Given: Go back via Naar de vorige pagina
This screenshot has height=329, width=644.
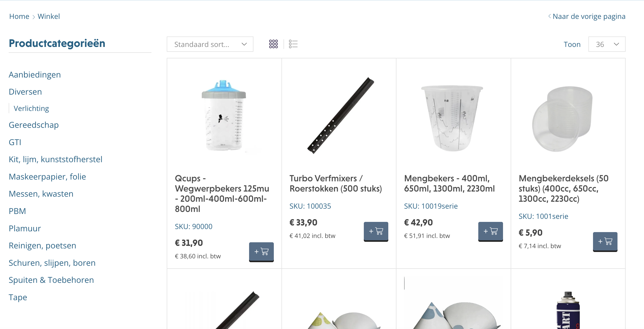Looking at the screenshot, I should pos(587,16).
